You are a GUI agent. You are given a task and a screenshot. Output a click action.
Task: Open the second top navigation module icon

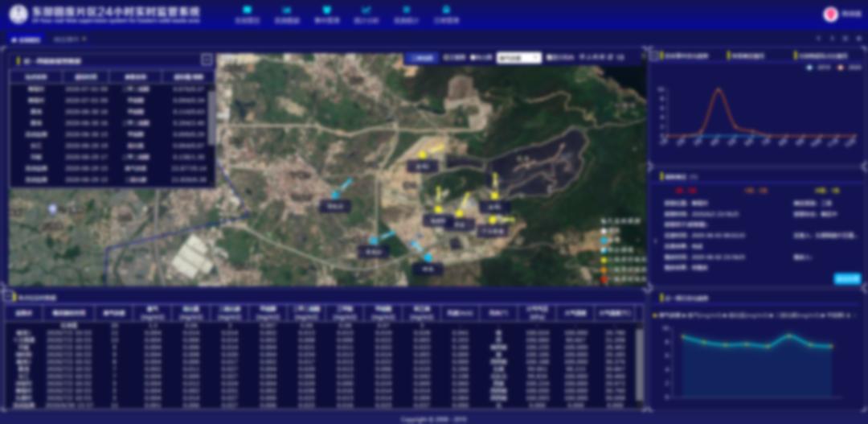[287, 10]
